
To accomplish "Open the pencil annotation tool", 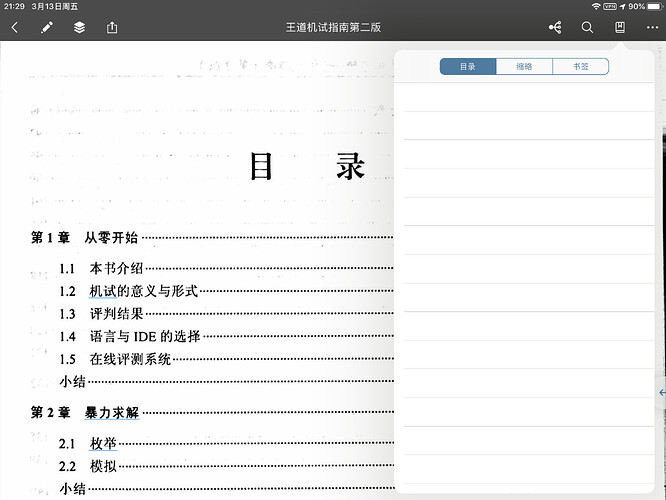I will click(x=47, y=28).
